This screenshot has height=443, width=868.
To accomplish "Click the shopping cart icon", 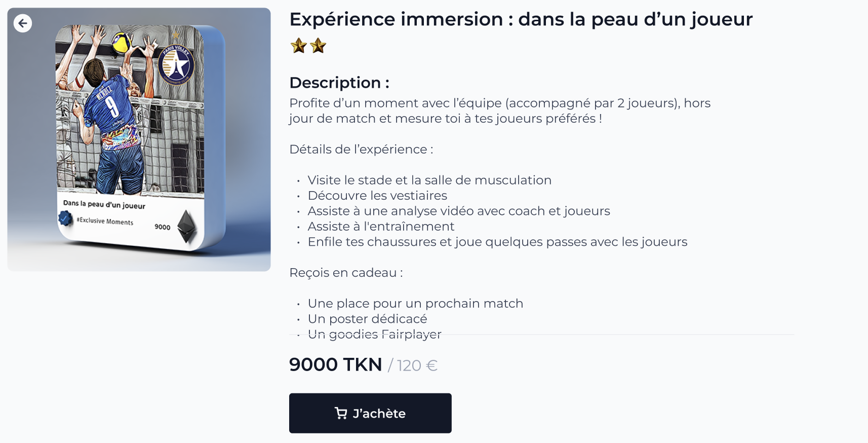I will coord(341,414).
